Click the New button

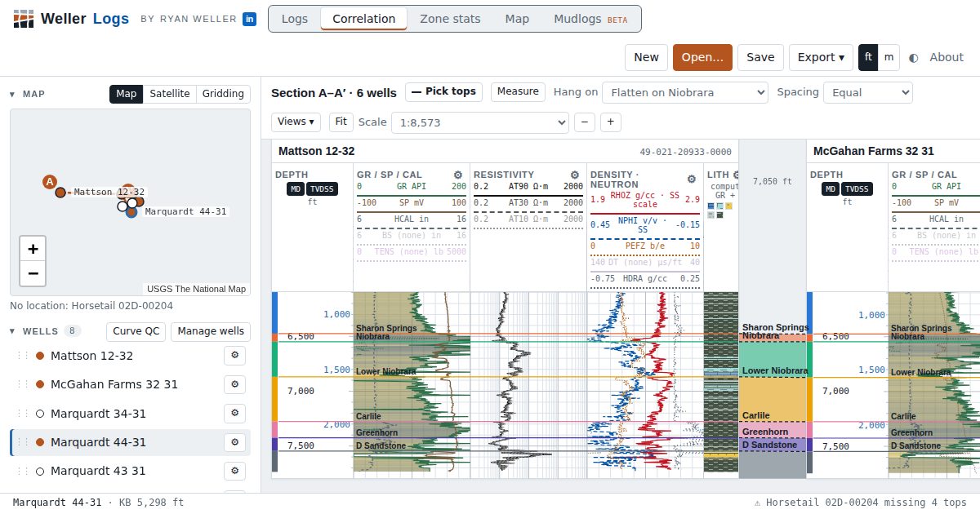point(646,57)
